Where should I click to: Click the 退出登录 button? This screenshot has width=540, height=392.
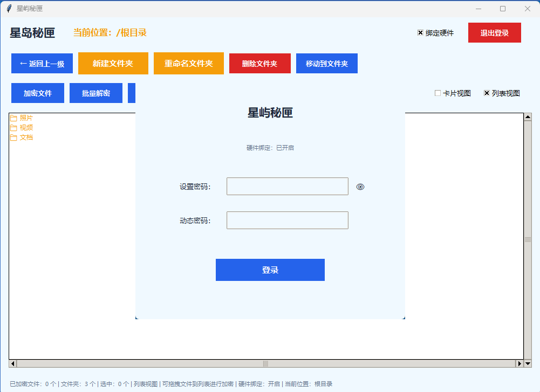coord(495,33)
